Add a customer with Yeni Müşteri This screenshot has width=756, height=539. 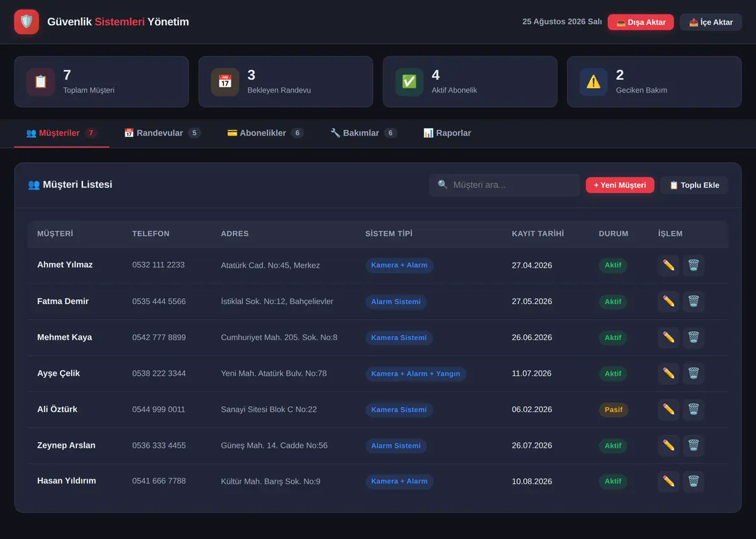coord(620,185)
